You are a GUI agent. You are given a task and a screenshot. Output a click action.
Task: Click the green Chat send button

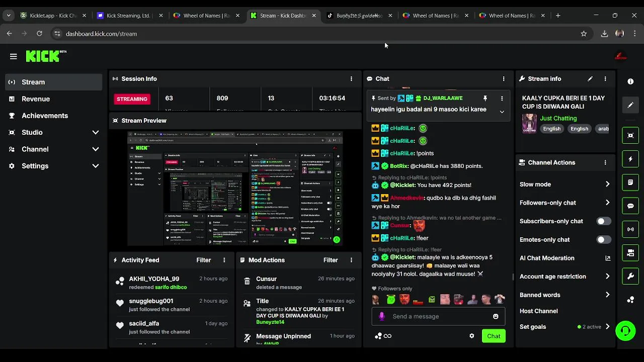tap(494, 336)
